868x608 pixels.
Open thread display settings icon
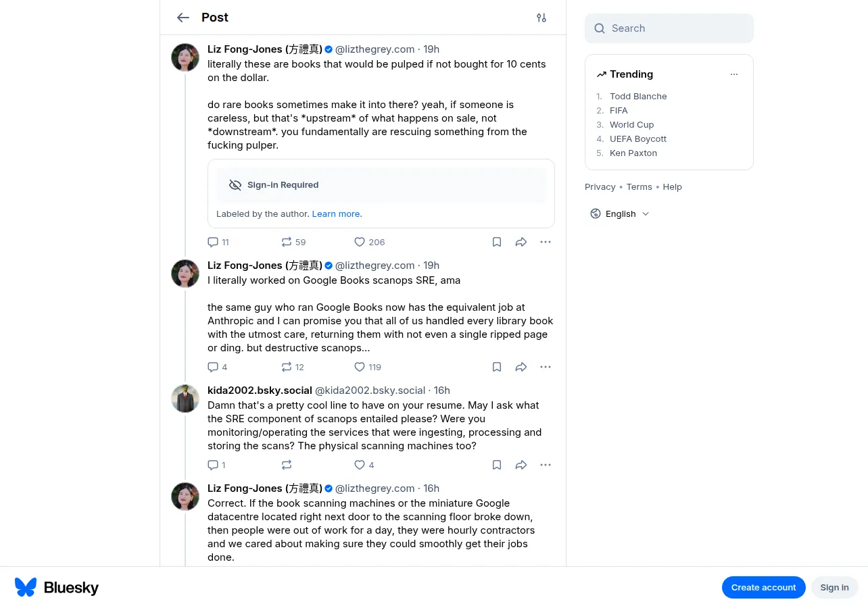tap(541, 18)
